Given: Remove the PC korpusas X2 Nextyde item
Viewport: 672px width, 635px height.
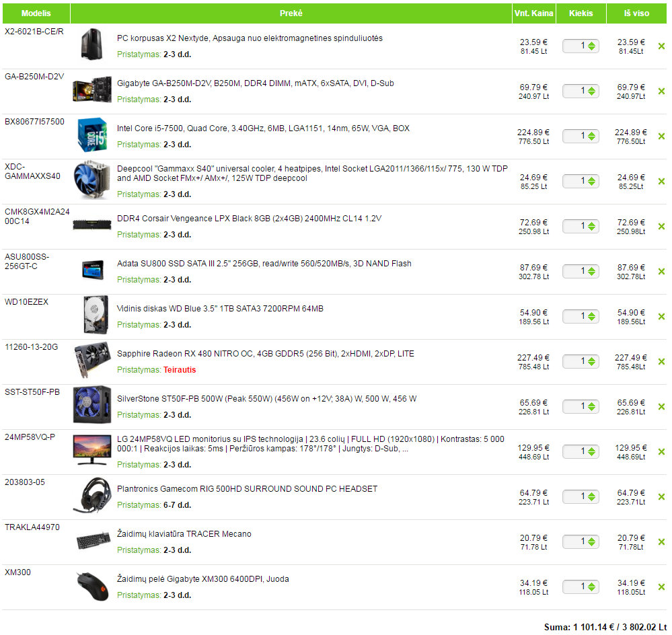Looking at the screenshot, I should pyautogui.click(x=661, y=46).
